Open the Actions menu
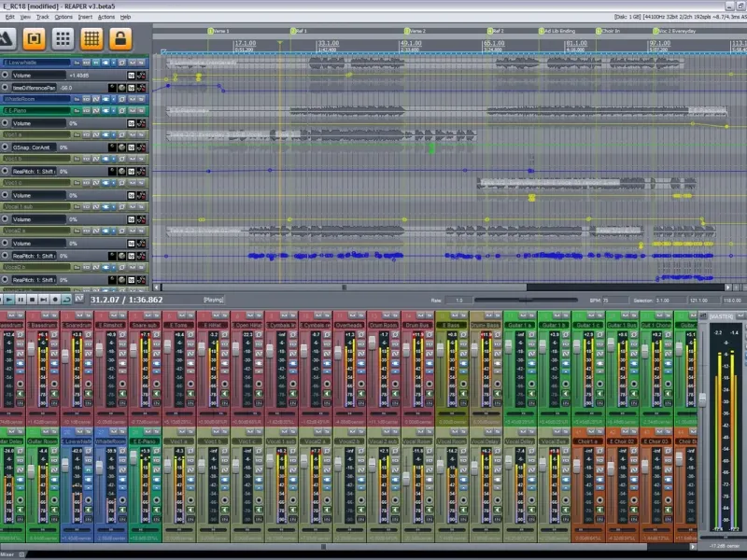Viewport: 747px width, 560px height. 106,17
